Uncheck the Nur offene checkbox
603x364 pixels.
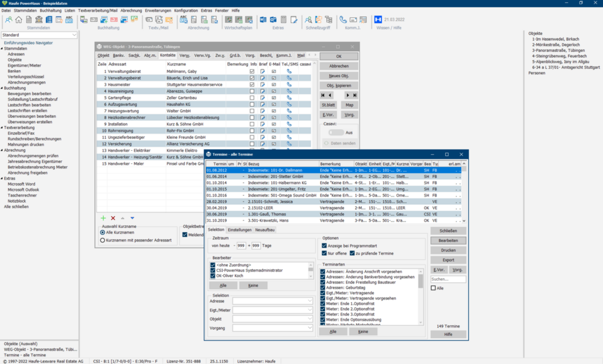[x=324, y=253]
